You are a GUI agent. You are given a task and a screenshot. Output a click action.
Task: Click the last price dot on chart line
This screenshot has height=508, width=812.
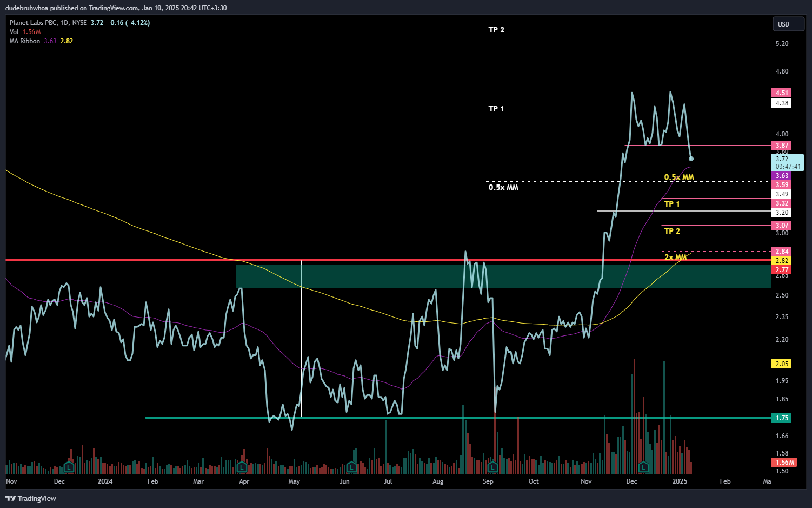[x=691, y=159]
